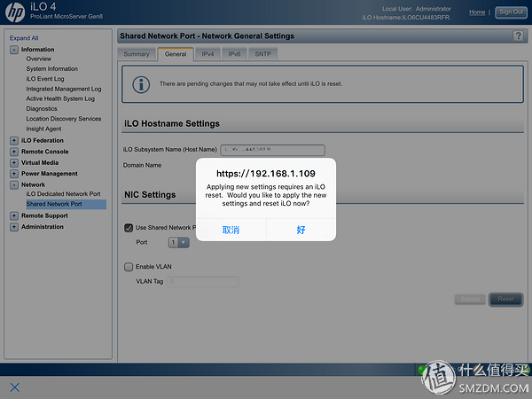Switch to the SNTP tab
532x399 pixels.
[x=263, y=54]
